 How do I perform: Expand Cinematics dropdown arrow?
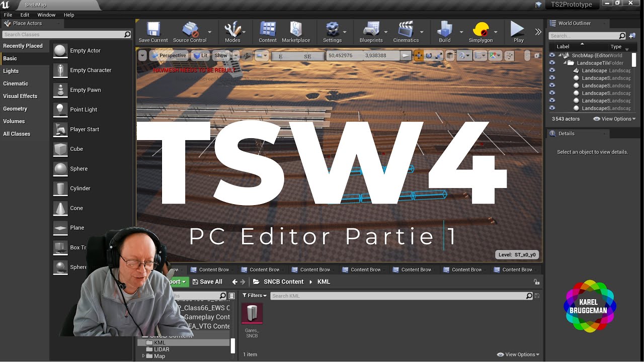point(422,32)
